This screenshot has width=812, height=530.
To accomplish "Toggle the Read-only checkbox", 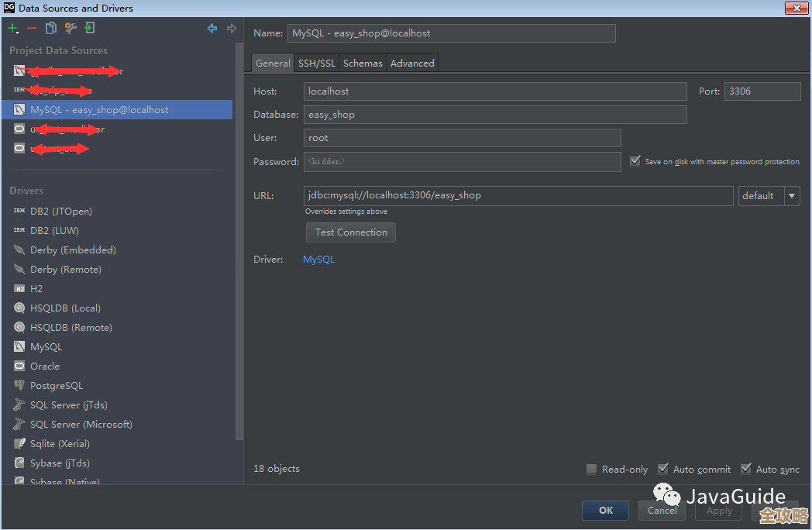I will [x=592, y=469].
